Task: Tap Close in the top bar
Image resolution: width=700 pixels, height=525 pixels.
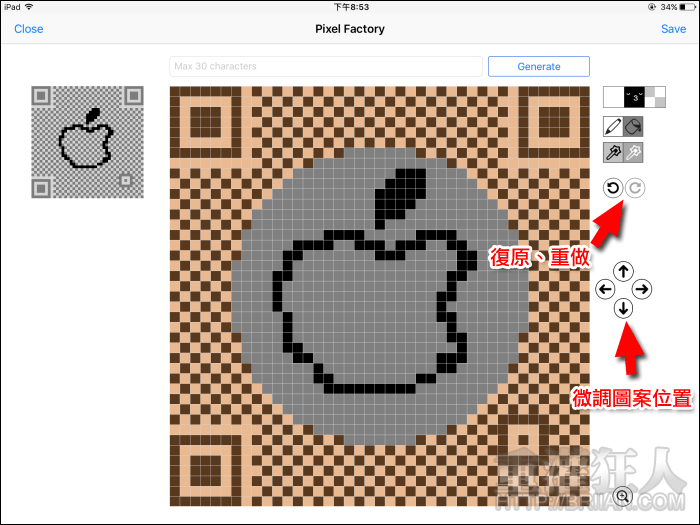Action: [x=29, y=29]
